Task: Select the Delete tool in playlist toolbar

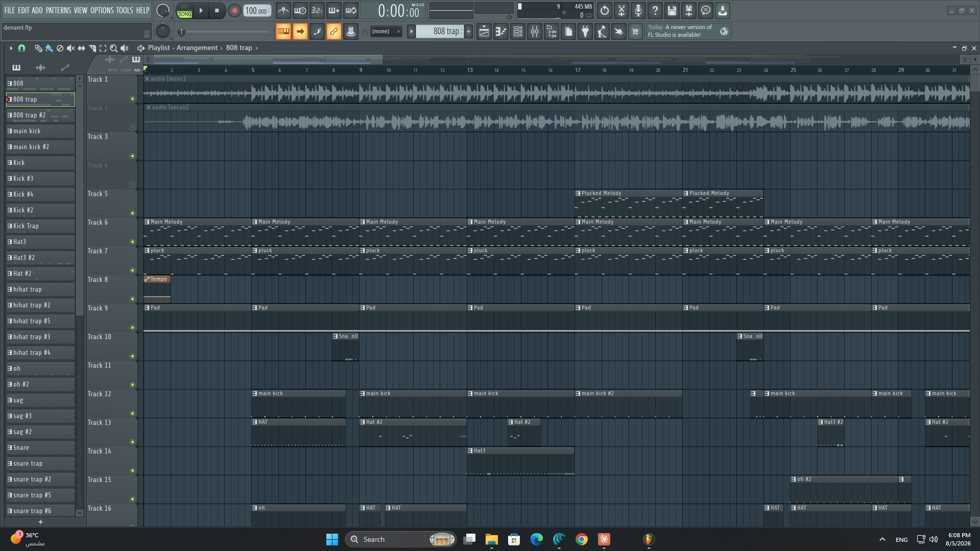Action: (60, 48)
